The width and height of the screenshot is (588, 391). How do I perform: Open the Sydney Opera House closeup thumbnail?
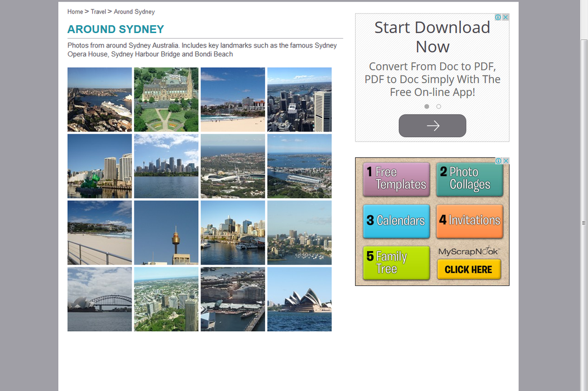click(x=299, y=299)
